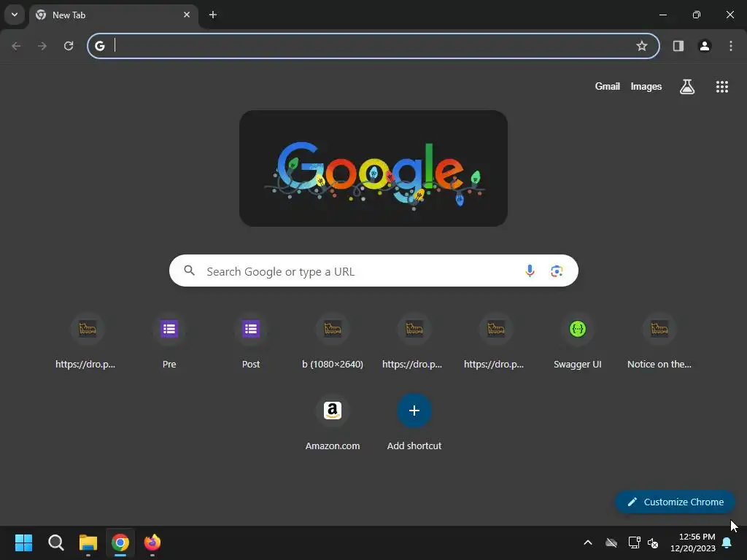Click the Search Google or type a URL box
The height and width of the screenshot is (560, 747).
(x=373, y=271)
